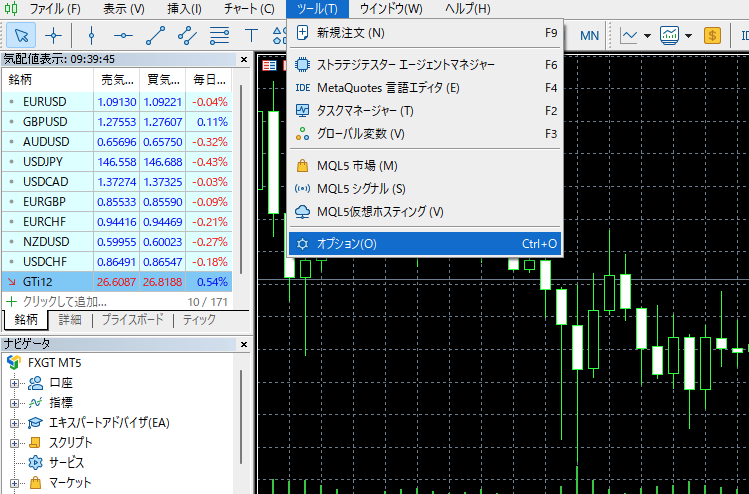Select the MN monthly timeframe
Viewport: 749px width, 494px height.
click(x=590, y=36)
